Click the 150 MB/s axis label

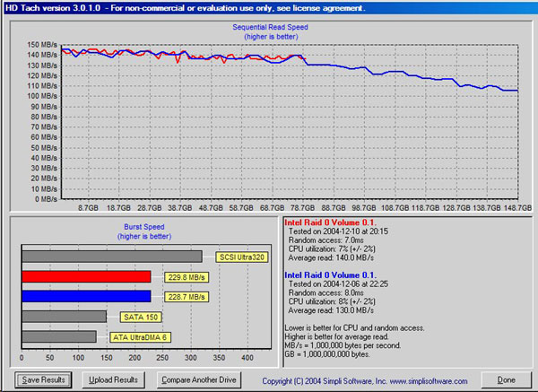click(x=42, y=45)
